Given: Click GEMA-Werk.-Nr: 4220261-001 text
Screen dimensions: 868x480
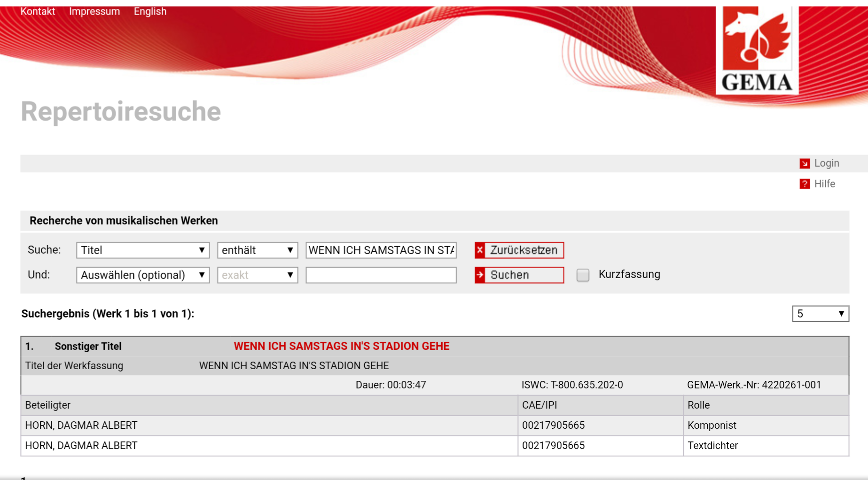Looking at the screenshot, I should pos(754,385).
